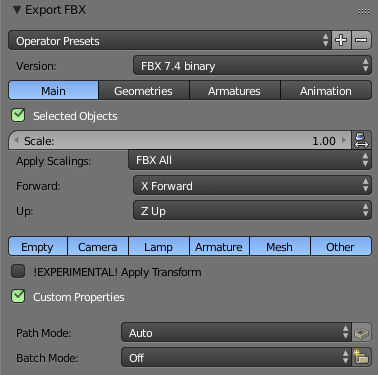The width and height of the screenshot is (378, 375).
Task: Switch to the Geometries tab
Action: pos(144,90)
